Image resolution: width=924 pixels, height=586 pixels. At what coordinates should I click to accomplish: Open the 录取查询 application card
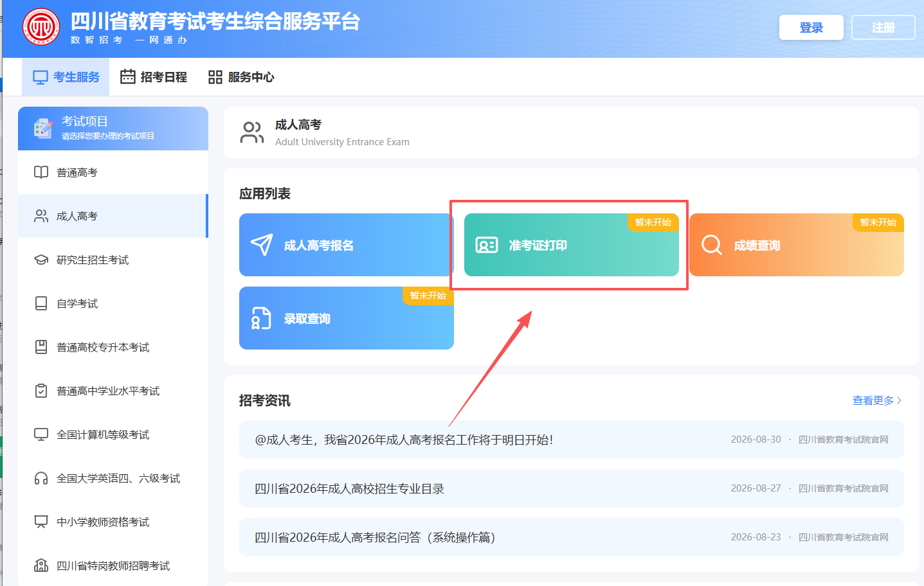347,318
